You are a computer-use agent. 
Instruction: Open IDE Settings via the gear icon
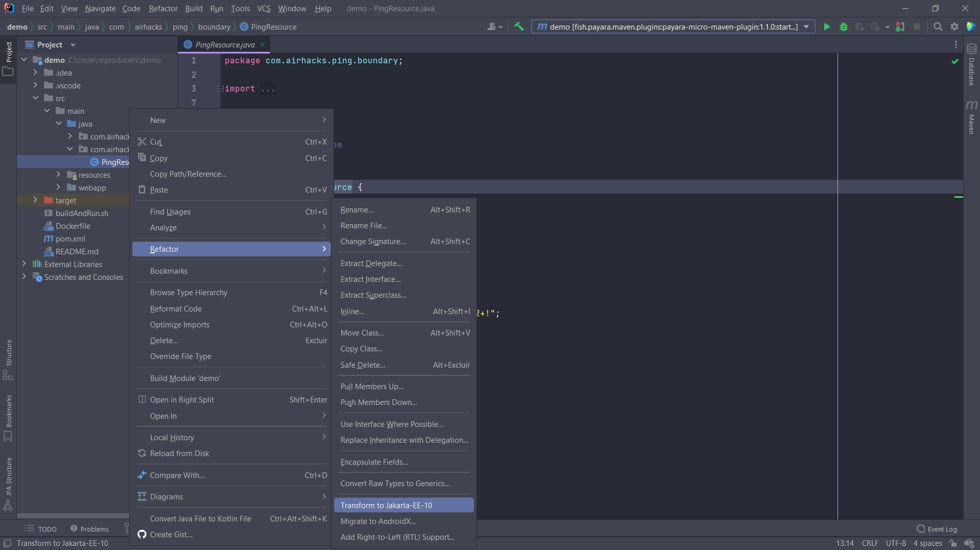click(x=954, y=27)
